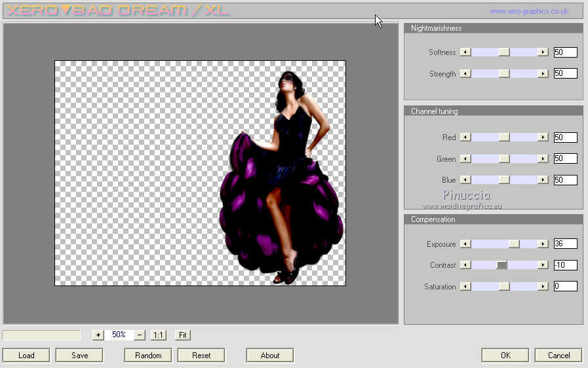Screen dimensions: 588x368
Task: Open the About dialog
Action: (x=270, y=356)
